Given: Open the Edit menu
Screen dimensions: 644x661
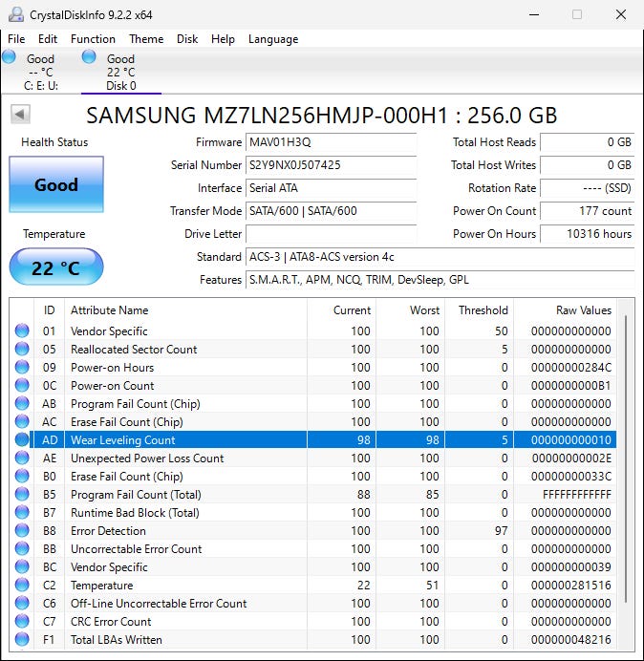Looking at the screenshot, I should coord(47,39).
